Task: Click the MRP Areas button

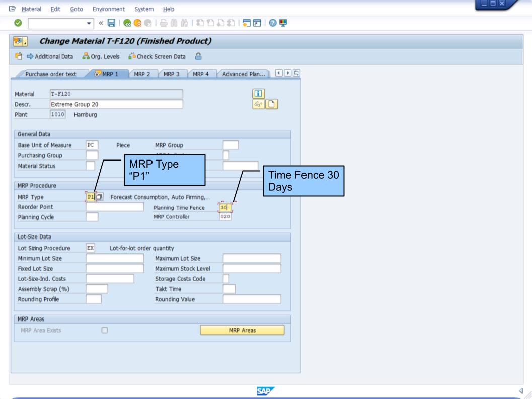Action: click(242, 330)
